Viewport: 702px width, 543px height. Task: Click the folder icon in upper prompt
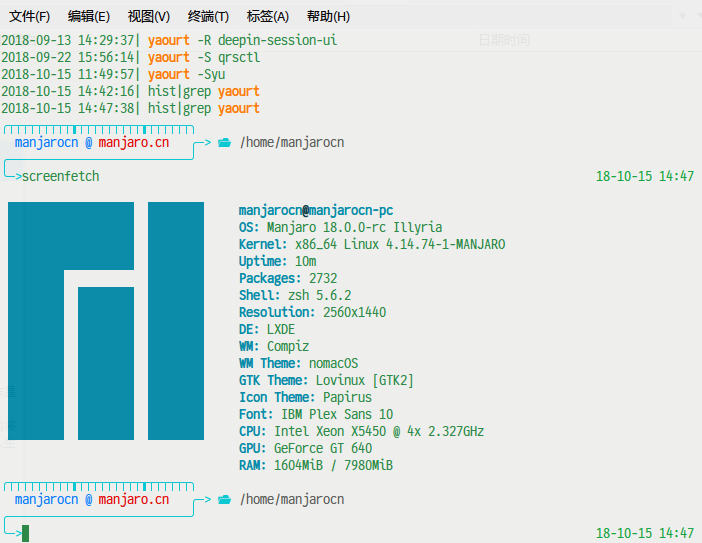point(224,143)
